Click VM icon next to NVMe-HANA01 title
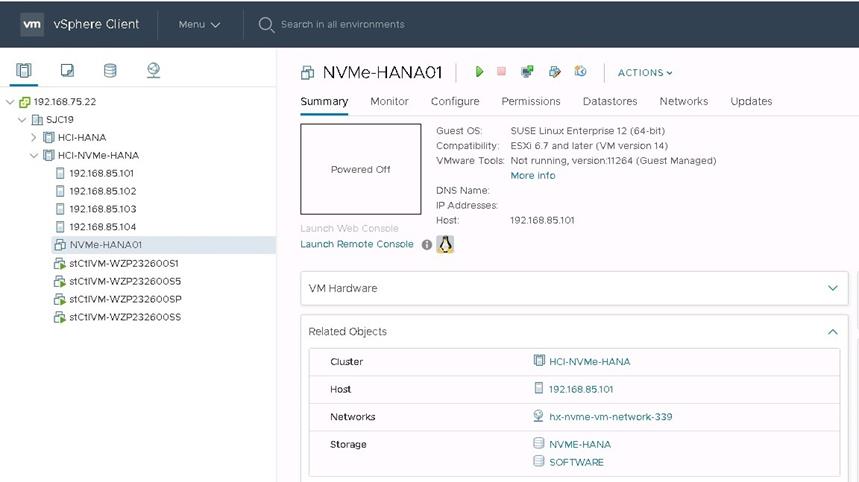859x482 pixels. point(308,72)
